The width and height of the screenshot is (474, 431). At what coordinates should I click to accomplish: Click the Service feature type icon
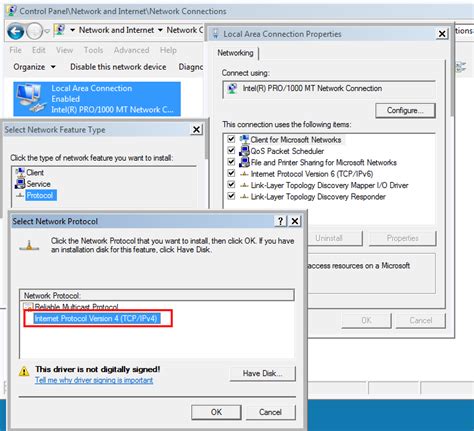tap(20, 184)
